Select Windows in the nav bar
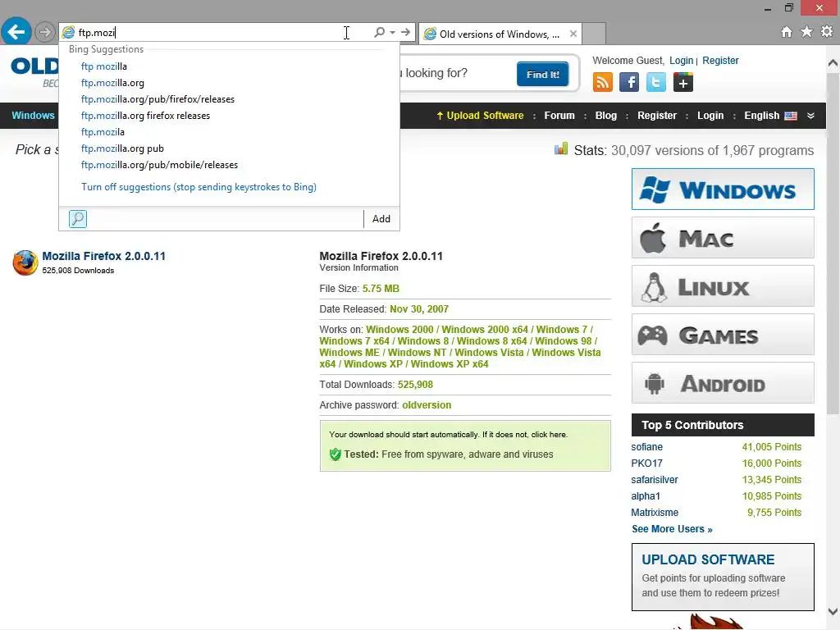 tap(33, 116)
